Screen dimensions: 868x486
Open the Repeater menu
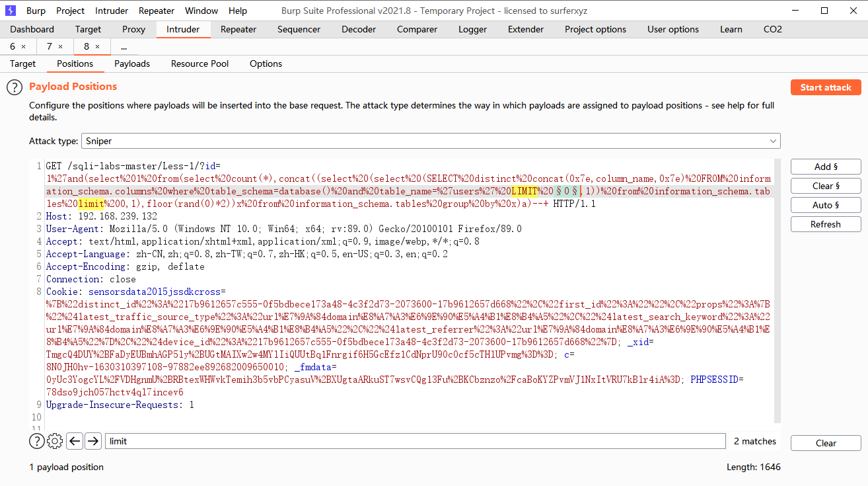click(x=157, y=11)
